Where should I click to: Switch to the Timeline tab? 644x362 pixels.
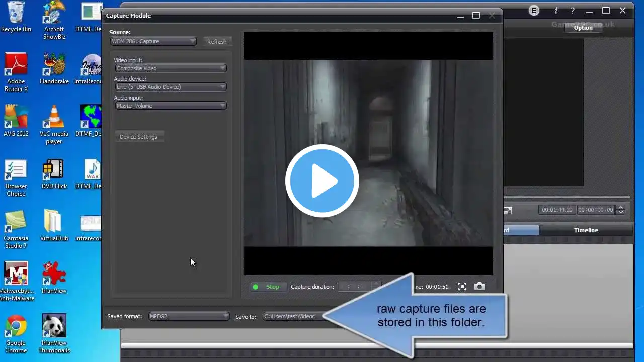pos(586,230)
